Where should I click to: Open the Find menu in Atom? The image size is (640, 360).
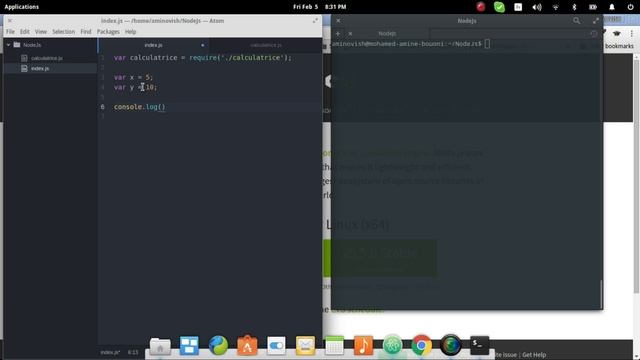pos(86,31)
